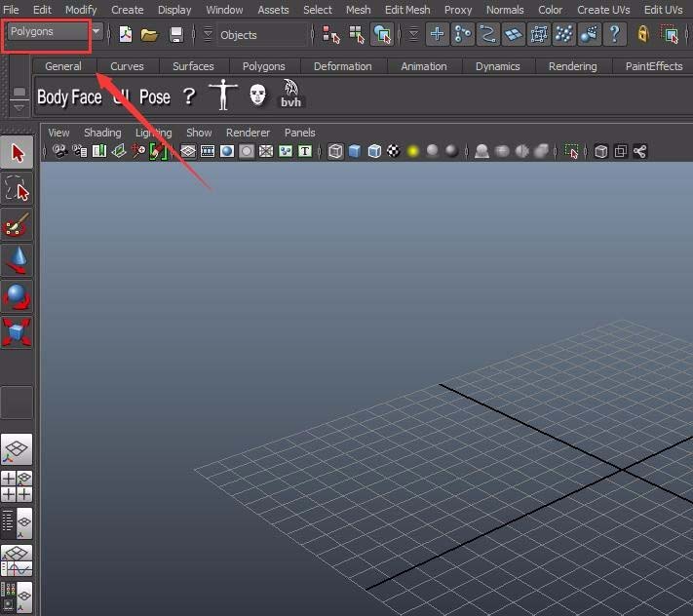Toggle the viewport grid display icon

pos(188,151)
